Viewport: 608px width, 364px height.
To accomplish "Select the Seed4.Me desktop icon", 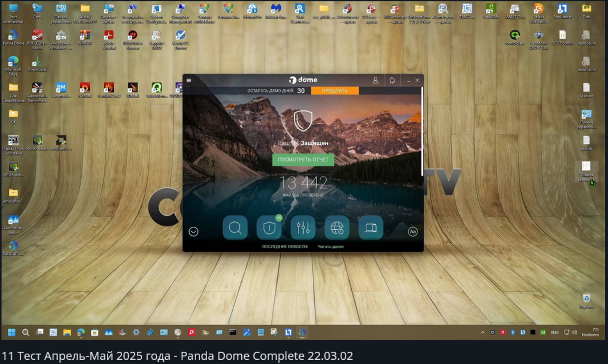I will 491,11.
